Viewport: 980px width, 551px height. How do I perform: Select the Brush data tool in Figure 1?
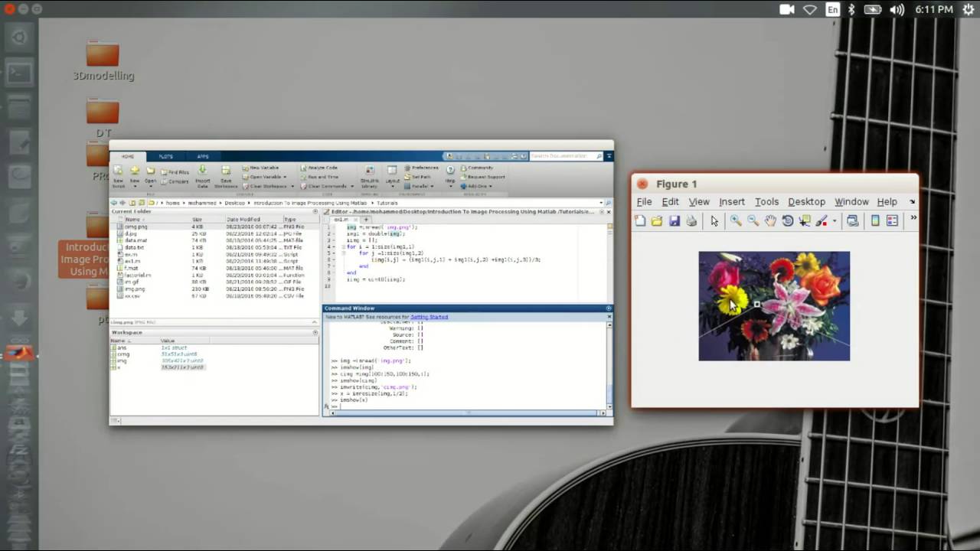(x=822, y=221)
